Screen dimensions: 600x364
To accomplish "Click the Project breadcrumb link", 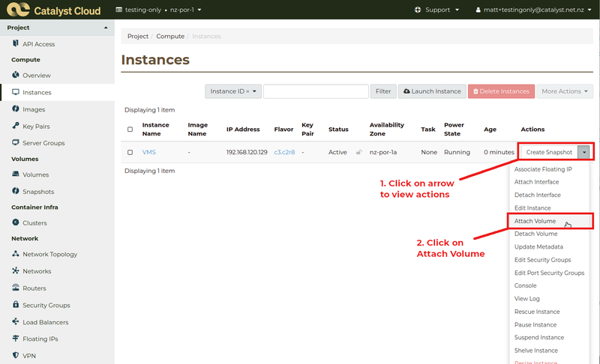I will click(x=138, y=36).
